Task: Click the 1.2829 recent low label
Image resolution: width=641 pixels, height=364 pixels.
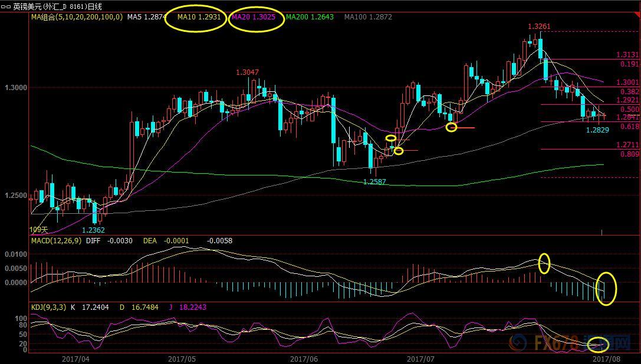Action: tap(597, 130)
